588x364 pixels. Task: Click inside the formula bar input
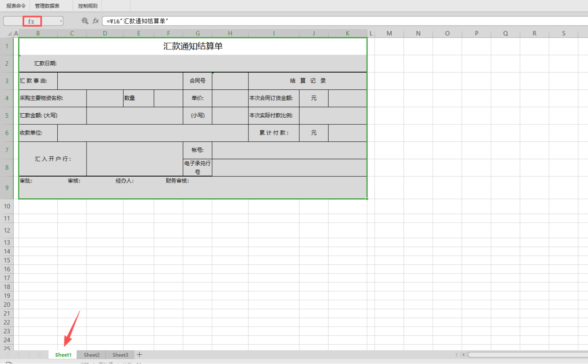[344, 21]
